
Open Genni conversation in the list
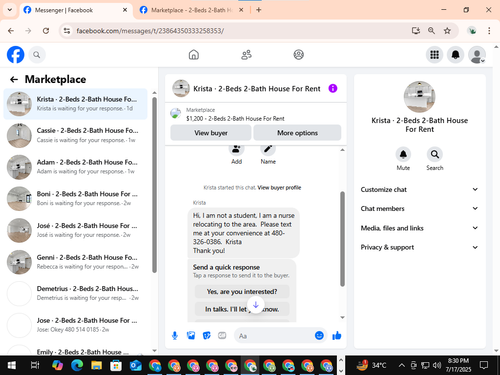75,262
